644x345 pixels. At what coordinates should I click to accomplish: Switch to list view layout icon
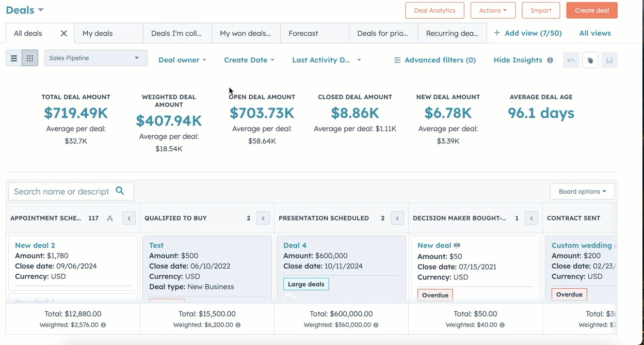[14, 58]
